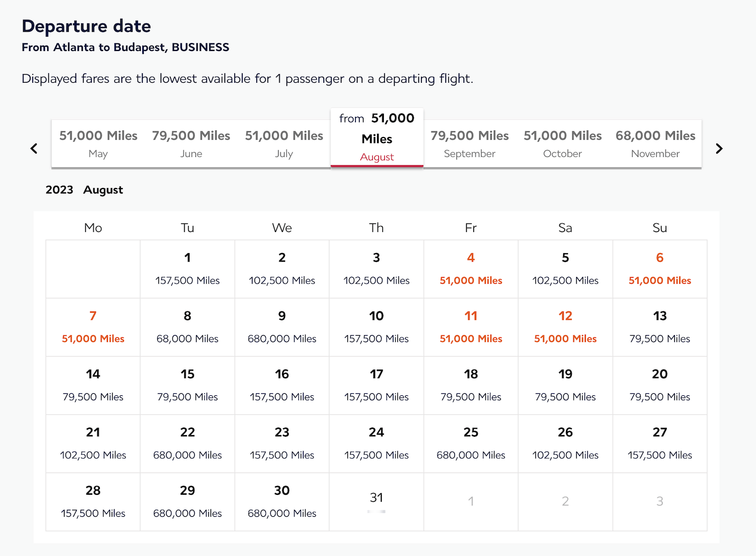Reselect the highlighted August tab
756x556 pixels.
376,137
